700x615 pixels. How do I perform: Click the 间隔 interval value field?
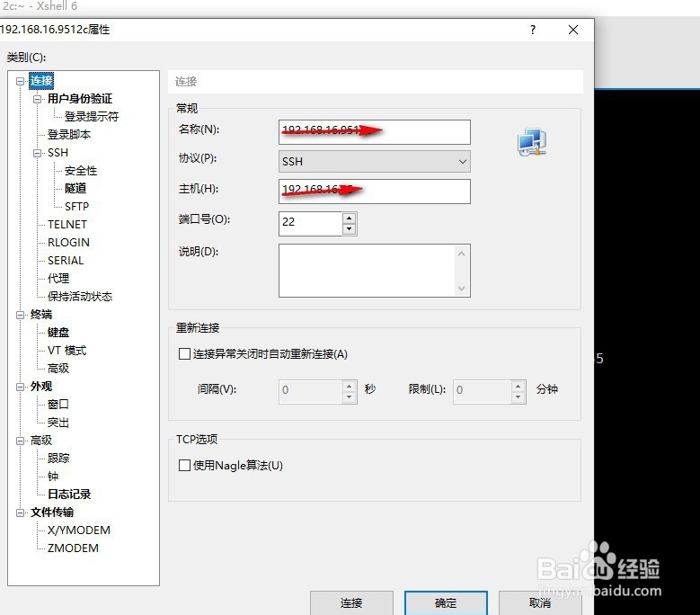coord(310,392)
